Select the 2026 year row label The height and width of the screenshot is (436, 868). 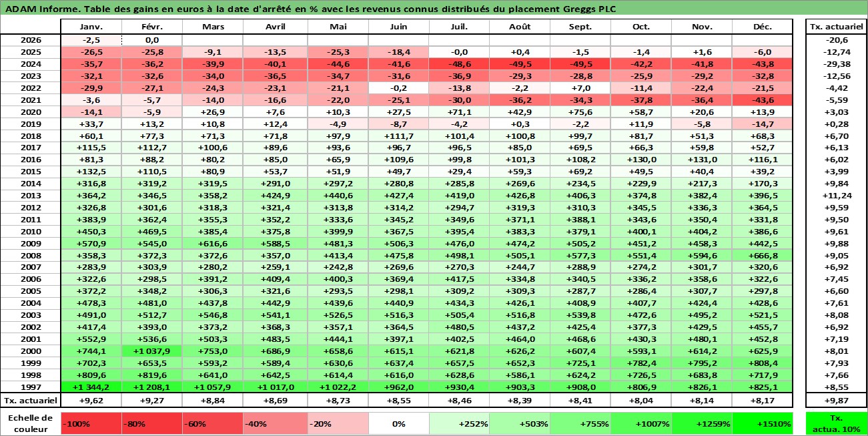(29, 40)
